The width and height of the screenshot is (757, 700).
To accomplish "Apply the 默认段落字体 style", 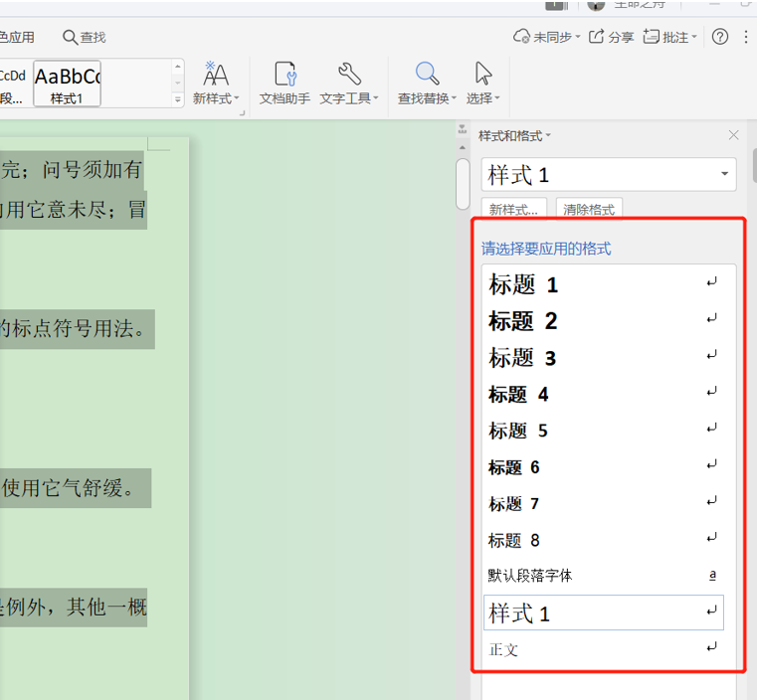I will coord(604,576).
